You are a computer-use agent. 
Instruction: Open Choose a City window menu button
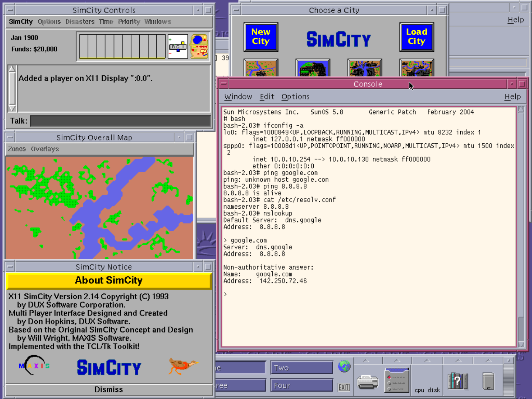click(236, 10)
